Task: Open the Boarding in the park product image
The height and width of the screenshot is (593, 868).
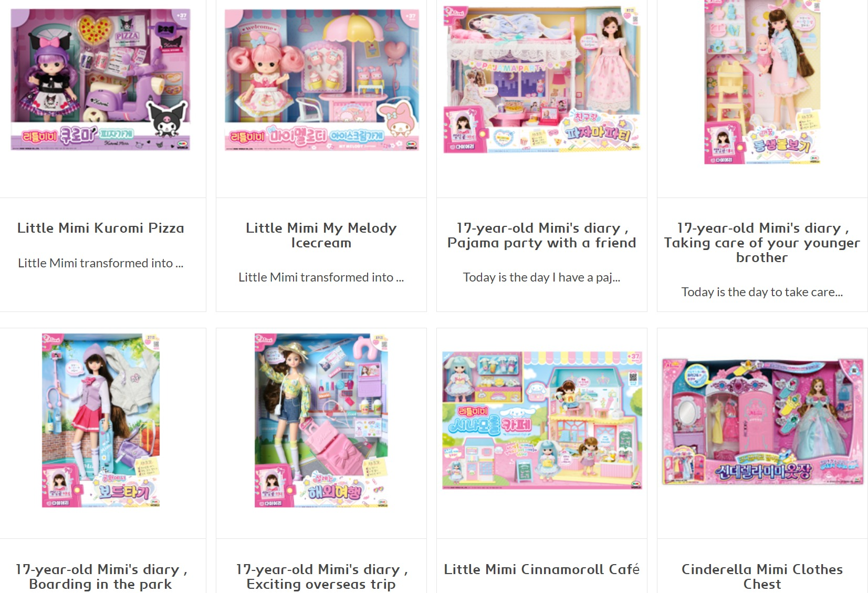Action: tap(100, 420)
